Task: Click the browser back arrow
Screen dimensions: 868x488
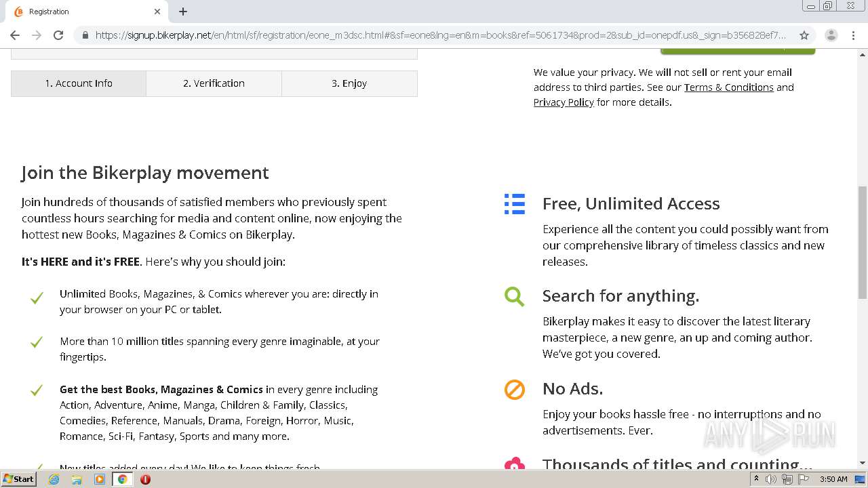Action: [x=15, y=35]
